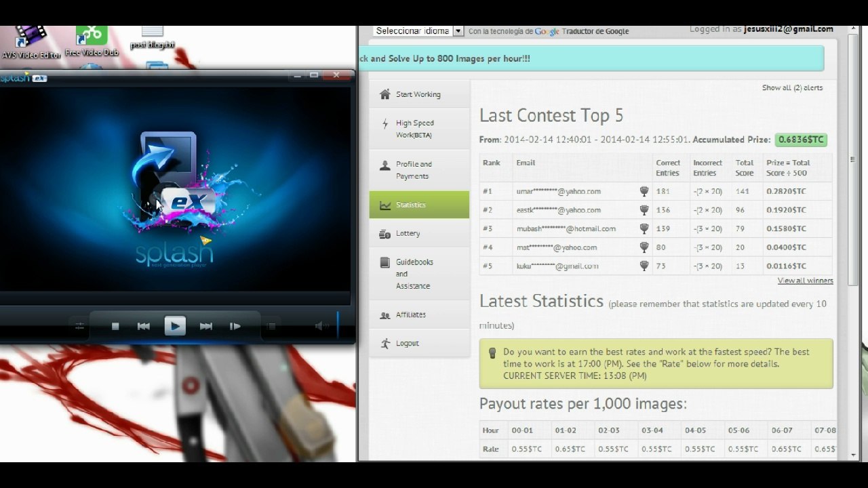Viewport: 868px width, 488px height.
Task: Adjust the blue volume slider in Splash
Action: pos(338,323)
